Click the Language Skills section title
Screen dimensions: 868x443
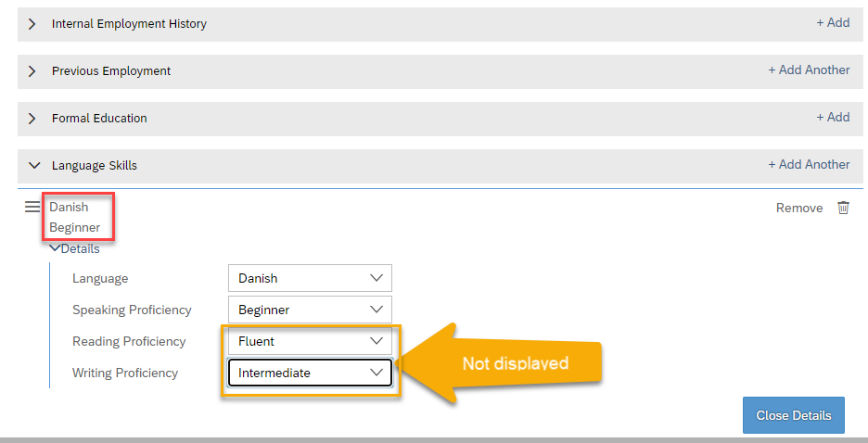pos(94,165)
